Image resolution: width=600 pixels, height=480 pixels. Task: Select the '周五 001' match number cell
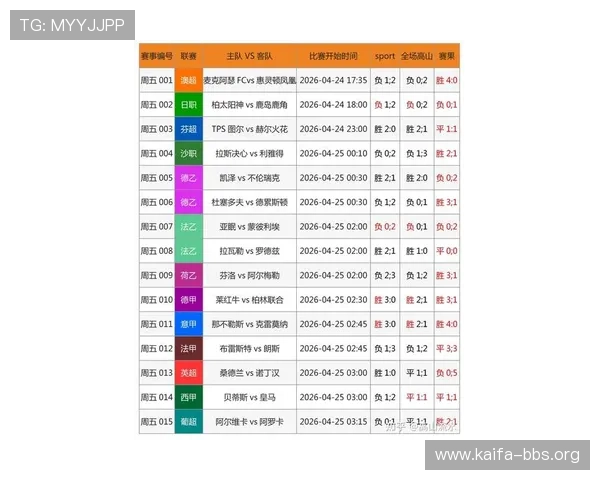click(157, 80)
